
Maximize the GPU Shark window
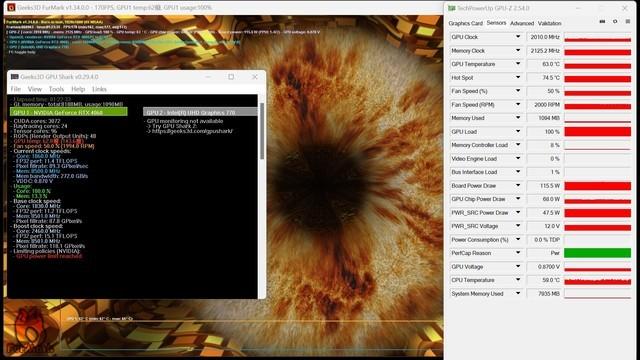coord(231,77)
